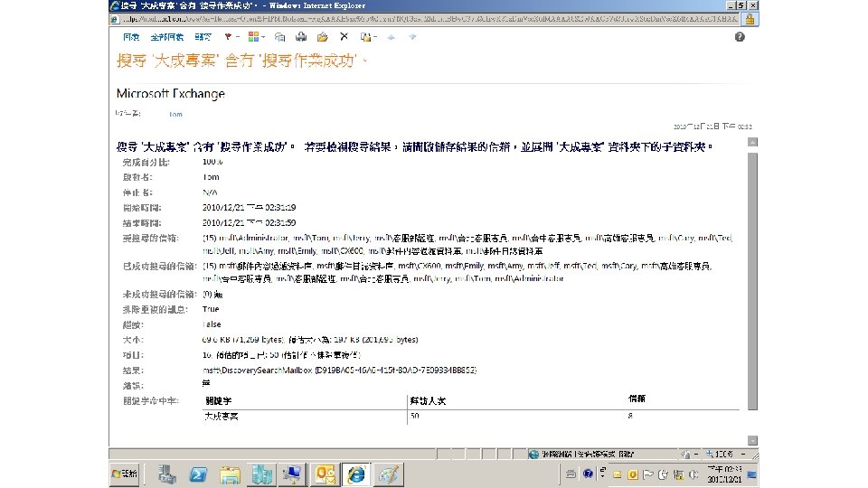Screen dimensions: 868x488
Task: Click the end time 02:31:59 value
Action: point(250,222)
